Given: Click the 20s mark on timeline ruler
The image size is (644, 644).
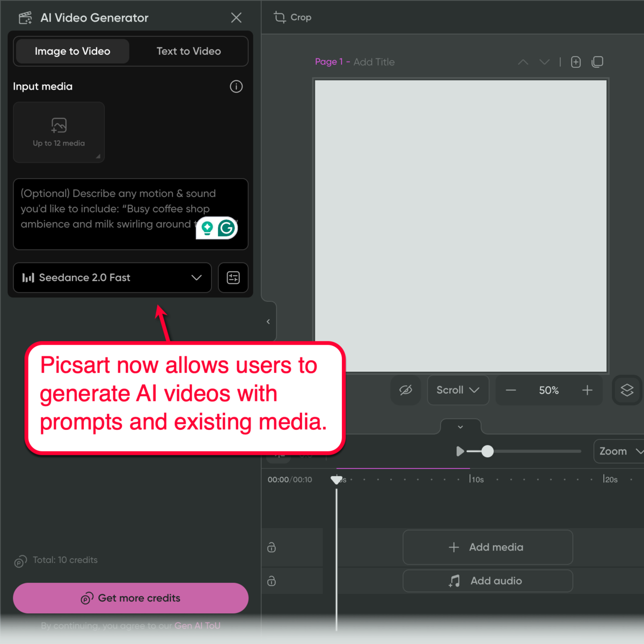Looking at the screenshot, I should tap(610, 479).
